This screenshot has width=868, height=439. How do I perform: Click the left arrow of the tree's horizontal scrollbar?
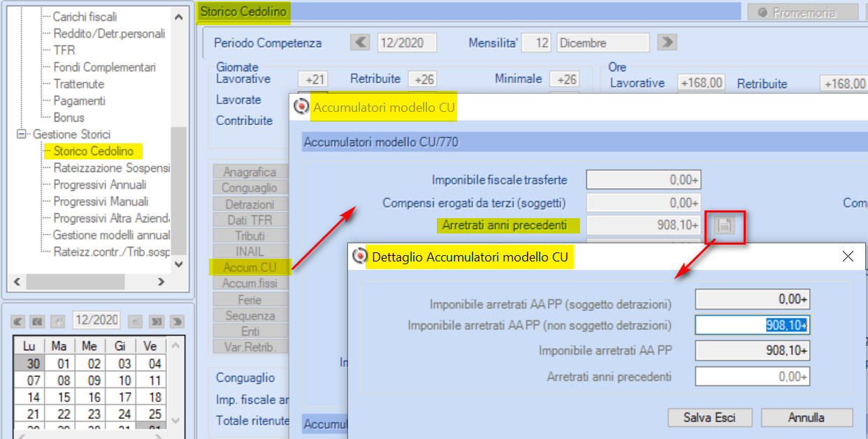pos(17,282)
